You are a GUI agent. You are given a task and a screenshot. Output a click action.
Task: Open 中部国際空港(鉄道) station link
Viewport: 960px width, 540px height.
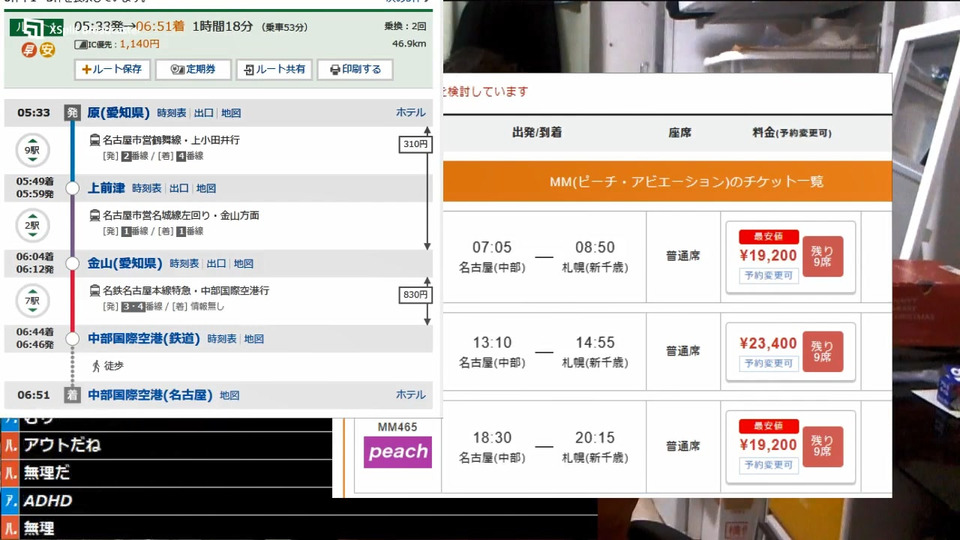(144, 339)
